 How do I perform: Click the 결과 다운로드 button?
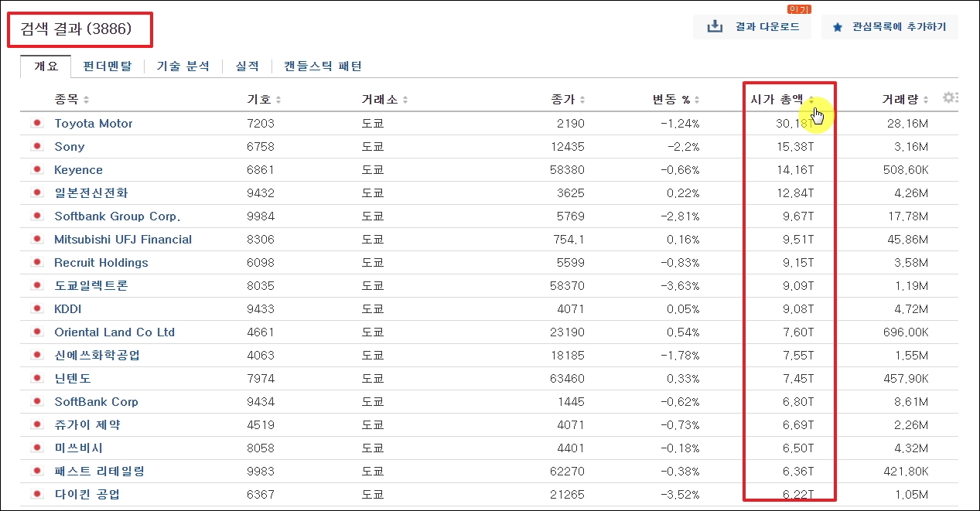click(752, 27)
